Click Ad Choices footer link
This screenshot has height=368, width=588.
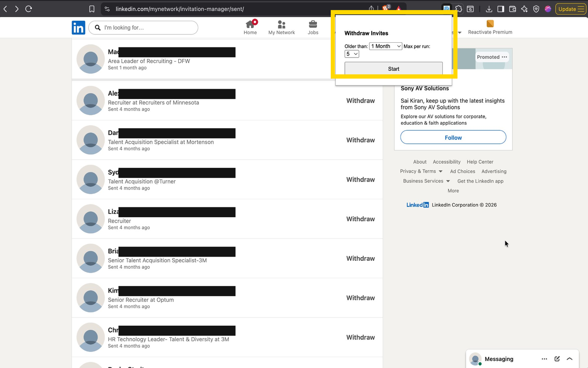pos(463,171)
